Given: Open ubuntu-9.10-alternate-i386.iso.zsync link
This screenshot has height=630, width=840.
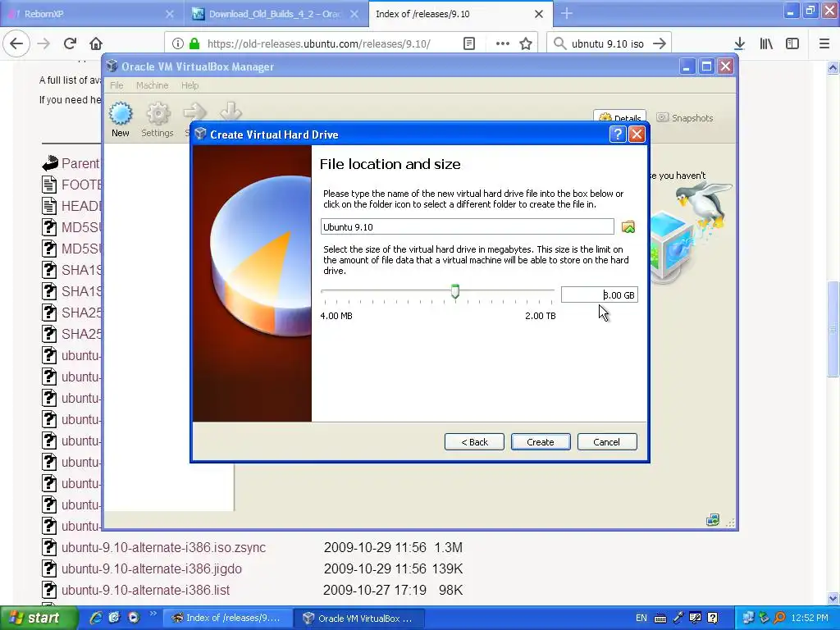Looking at the screenshot, I should (163, 547).
